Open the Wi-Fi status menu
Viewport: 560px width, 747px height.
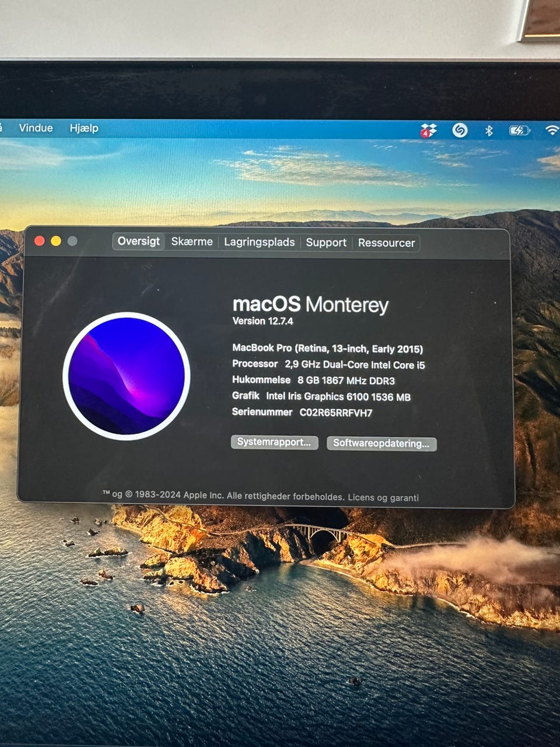552,131
